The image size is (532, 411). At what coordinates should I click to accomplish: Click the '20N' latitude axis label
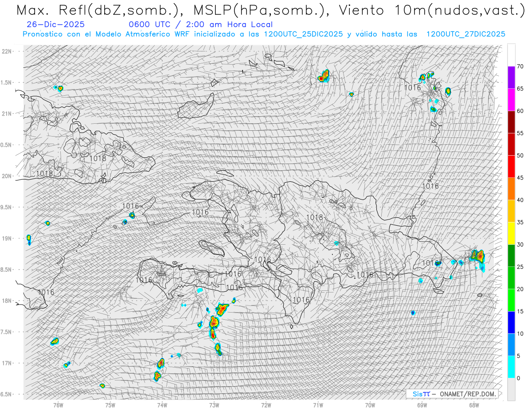(x=6, y=176)
